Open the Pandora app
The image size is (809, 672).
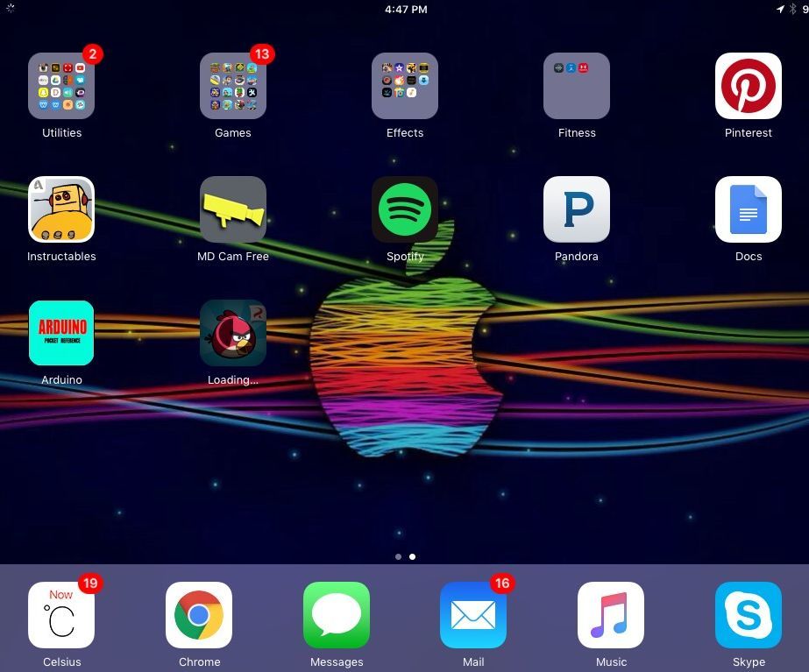click(x=577, y=209)
